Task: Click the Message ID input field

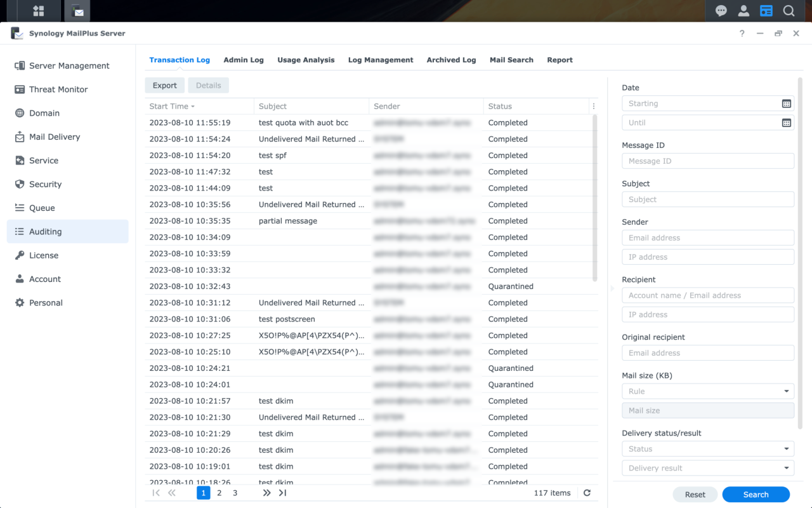Action: (x=707, y=161)
